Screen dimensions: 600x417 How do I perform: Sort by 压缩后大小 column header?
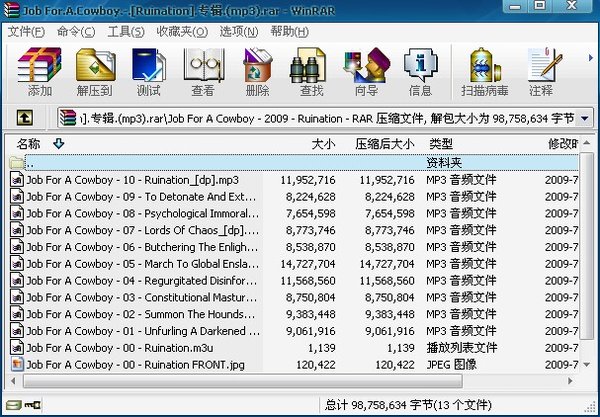(x=385, y=144)
